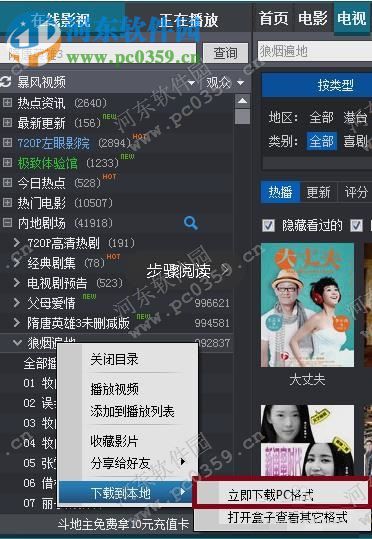Click the scrollbar thumb in list
Viewport: 372px width, 539px height.
tap(242, 116)
